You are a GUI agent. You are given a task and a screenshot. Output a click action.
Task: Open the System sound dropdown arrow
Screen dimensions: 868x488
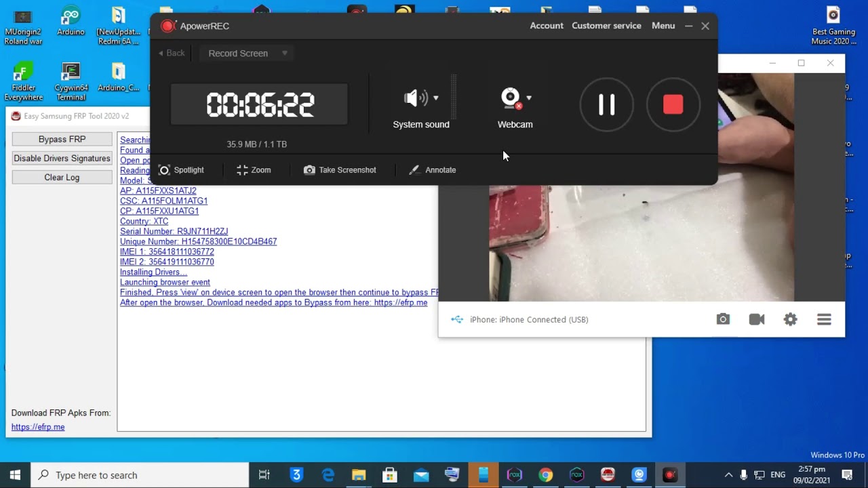pos(435,98)
